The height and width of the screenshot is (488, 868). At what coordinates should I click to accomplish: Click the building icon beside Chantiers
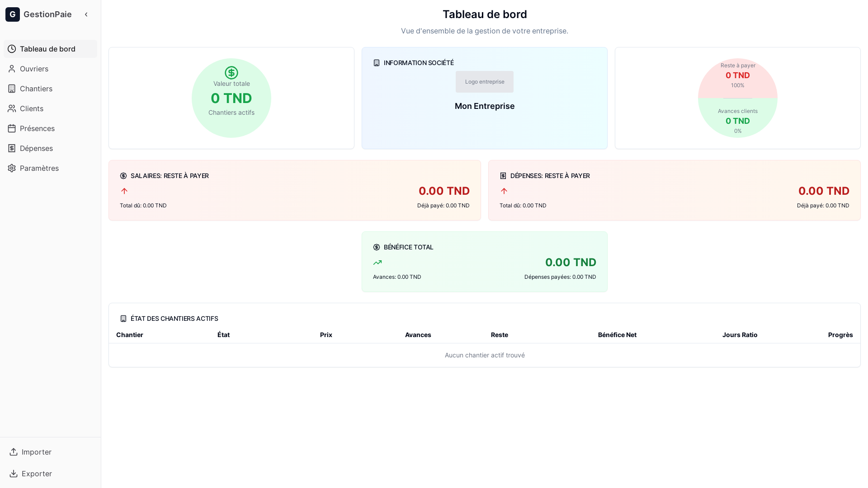(x=12, y=89)
